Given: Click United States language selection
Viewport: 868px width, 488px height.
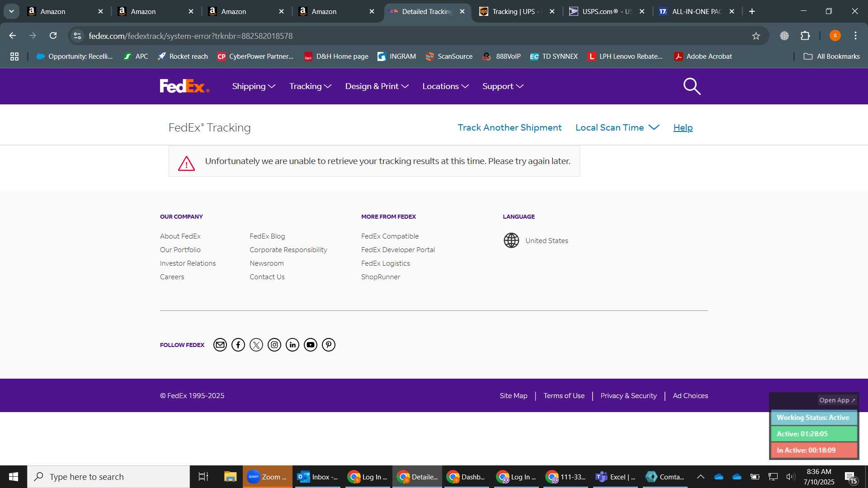Looking at the screenshot, I should pyautogui.click(x=547, y=240).
